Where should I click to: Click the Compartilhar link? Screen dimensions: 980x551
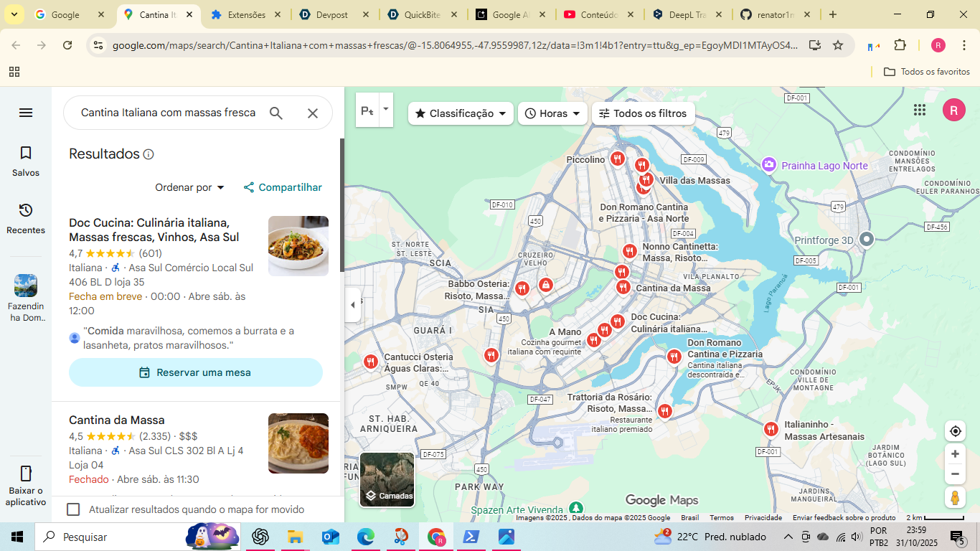[283, 187]
